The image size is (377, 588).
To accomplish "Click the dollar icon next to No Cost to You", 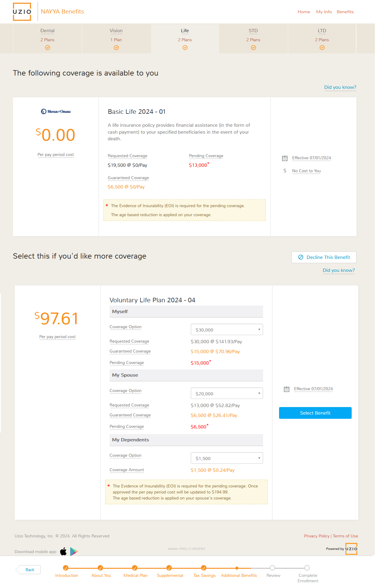I will pos(285,171).
